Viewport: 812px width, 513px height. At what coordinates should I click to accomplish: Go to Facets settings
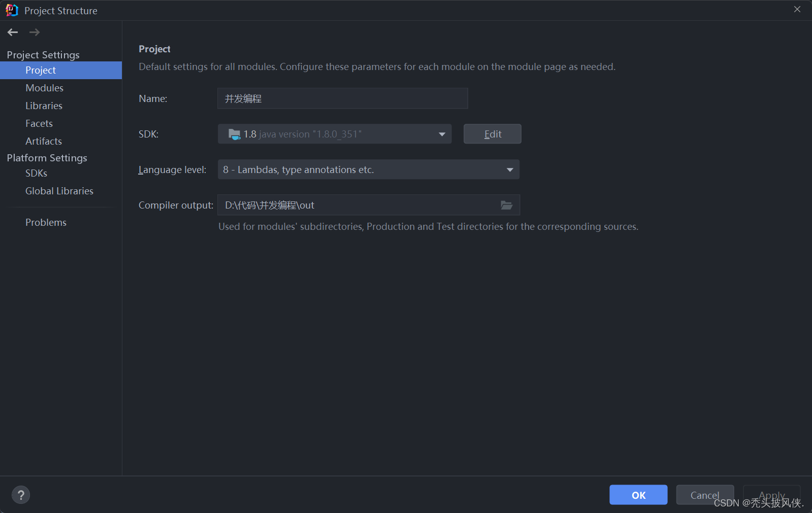[61, 123]
